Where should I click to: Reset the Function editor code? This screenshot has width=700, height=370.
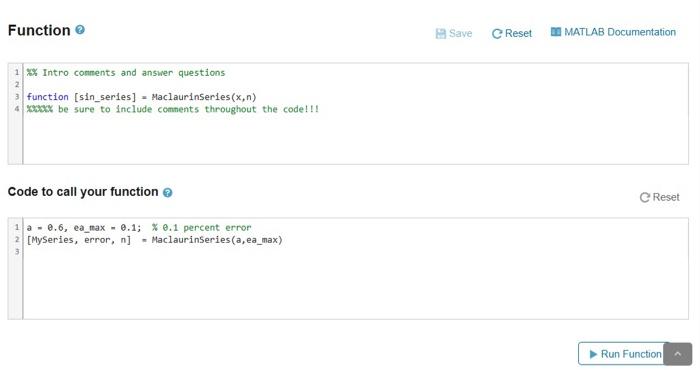pyautogui.click(x=512, y=33)
